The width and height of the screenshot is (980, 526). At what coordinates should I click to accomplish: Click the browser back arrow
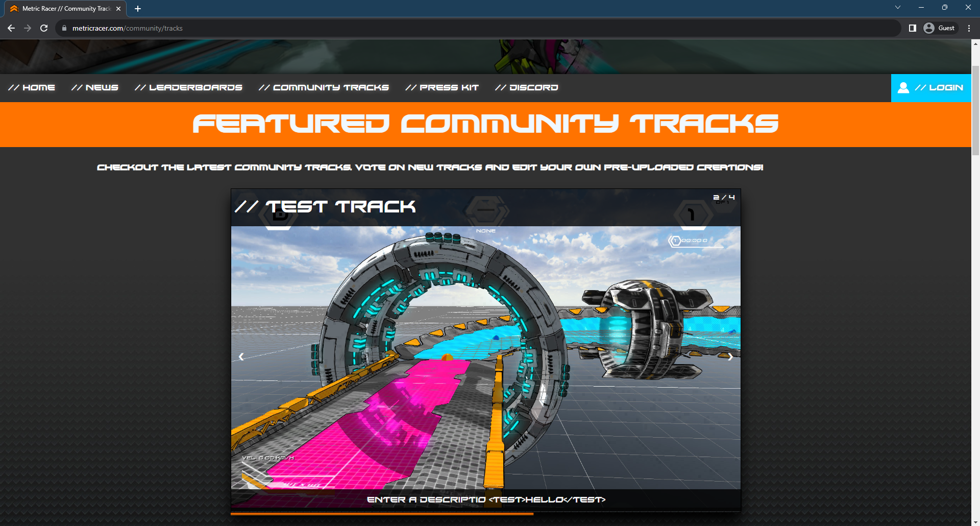pos(11,28)
